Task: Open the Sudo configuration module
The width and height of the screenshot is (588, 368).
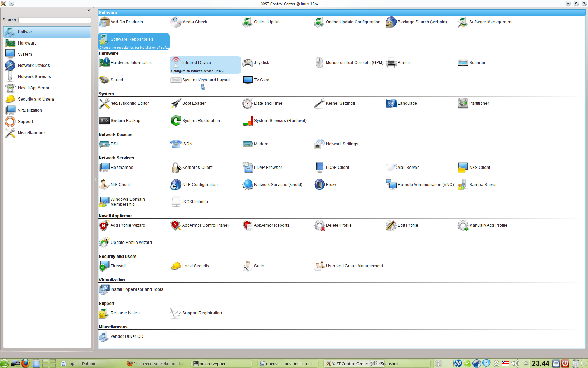Action: point(253,266)
